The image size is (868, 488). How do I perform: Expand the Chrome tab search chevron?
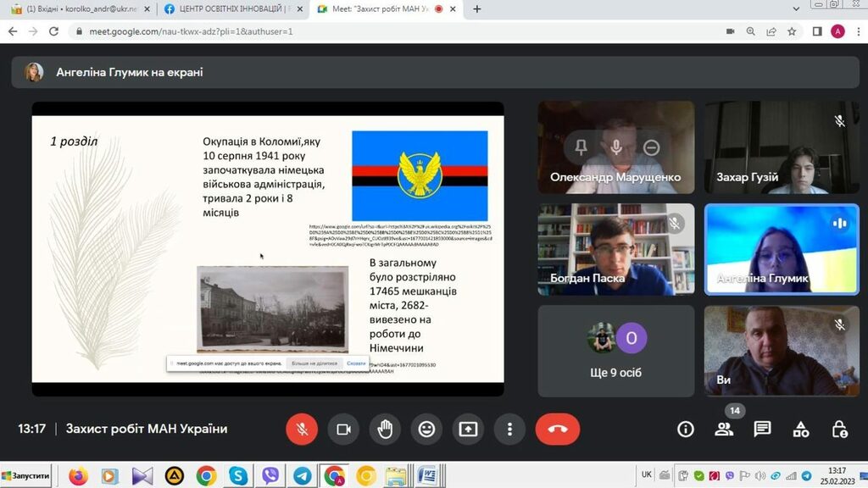795,9
